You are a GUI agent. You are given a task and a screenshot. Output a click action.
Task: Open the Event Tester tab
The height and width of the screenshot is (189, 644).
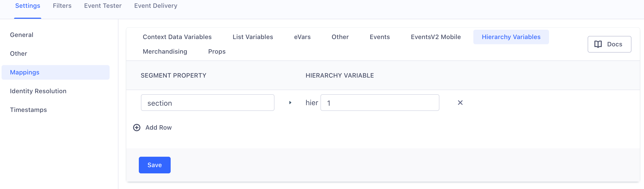point(103,6)
